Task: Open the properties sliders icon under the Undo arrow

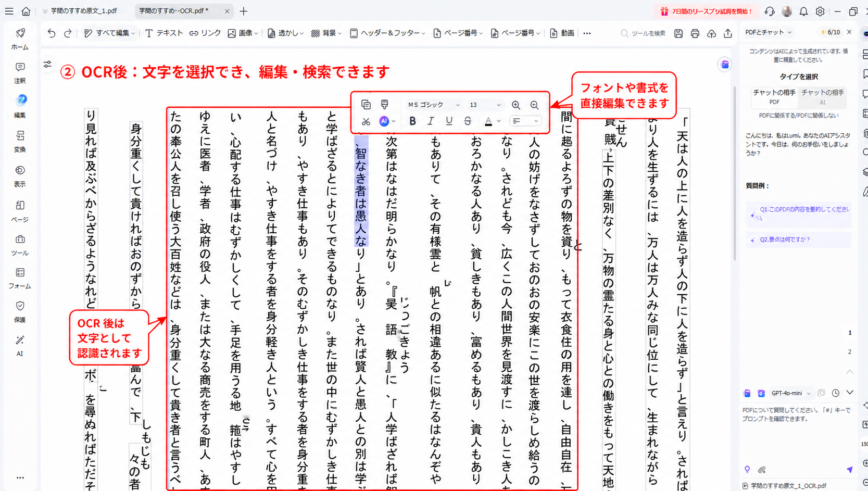Action: click(47, 64)
